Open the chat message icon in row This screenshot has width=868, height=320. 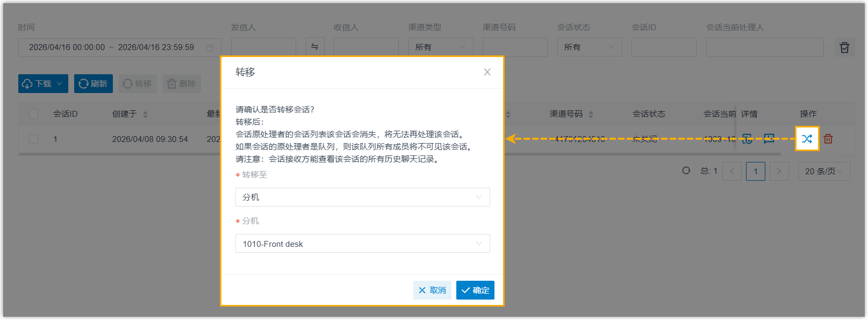pos(769,139)
